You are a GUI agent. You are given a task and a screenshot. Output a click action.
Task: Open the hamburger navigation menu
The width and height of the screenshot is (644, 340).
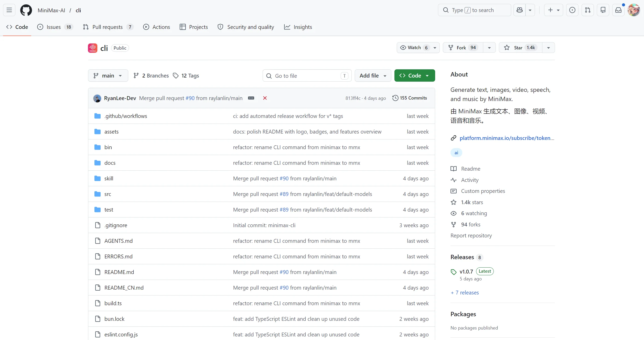[9, 10]
